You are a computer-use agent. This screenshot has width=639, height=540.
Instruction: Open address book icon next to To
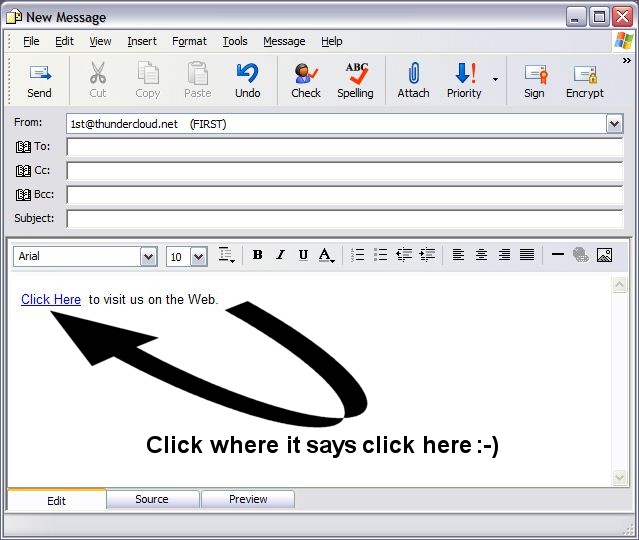pyautogui.click(x=23, y=147)
